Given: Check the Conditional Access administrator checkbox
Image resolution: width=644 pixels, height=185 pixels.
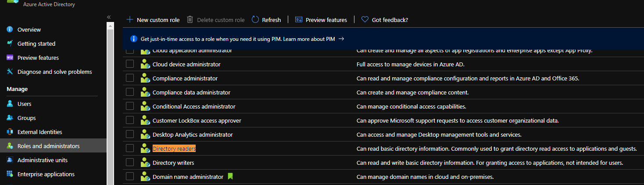Looking at the screenshot, I should coord(130,106).
